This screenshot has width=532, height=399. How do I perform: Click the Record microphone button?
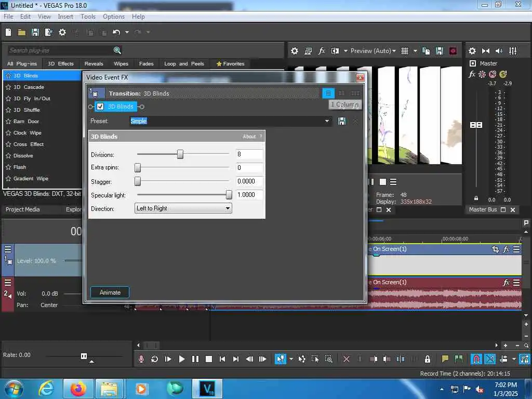pos(141,359)
